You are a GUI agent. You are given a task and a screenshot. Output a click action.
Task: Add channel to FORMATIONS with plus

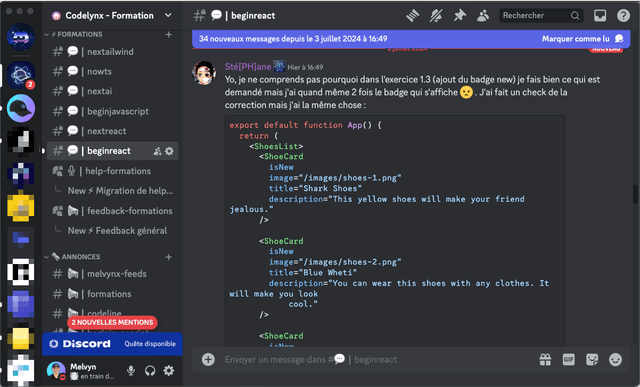(x=169, y=35)
